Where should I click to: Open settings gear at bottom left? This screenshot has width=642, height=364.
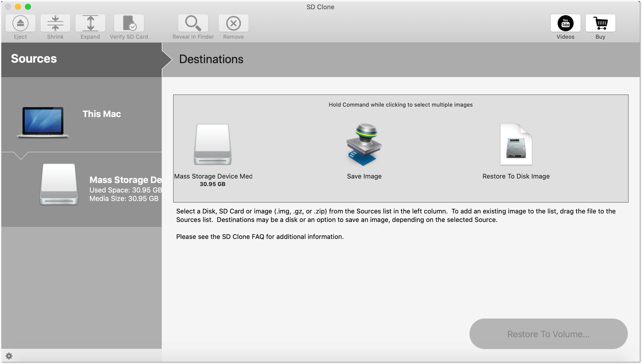pos(9,356)
